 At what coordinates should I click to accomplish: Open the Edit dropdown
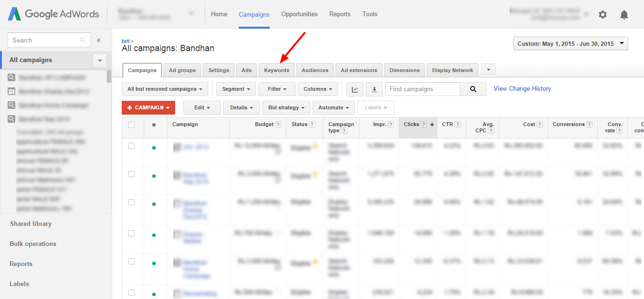(202, 107)
